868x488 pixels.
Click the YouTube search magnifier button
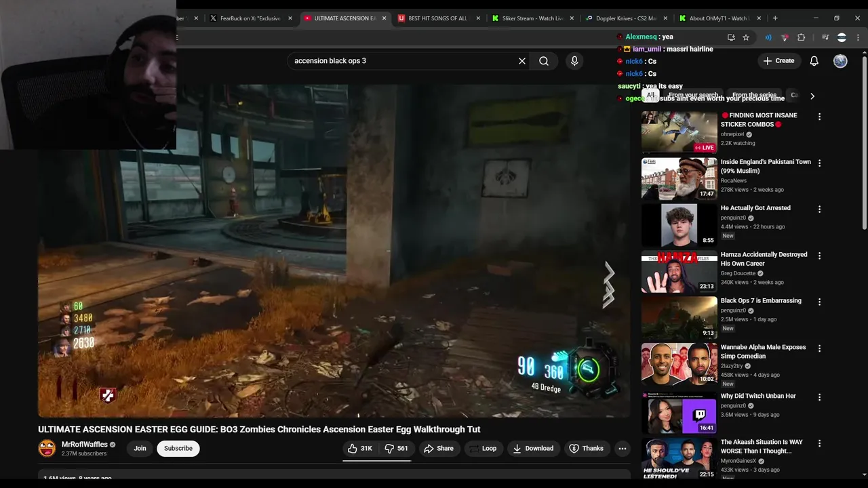[x=544, y=61]
